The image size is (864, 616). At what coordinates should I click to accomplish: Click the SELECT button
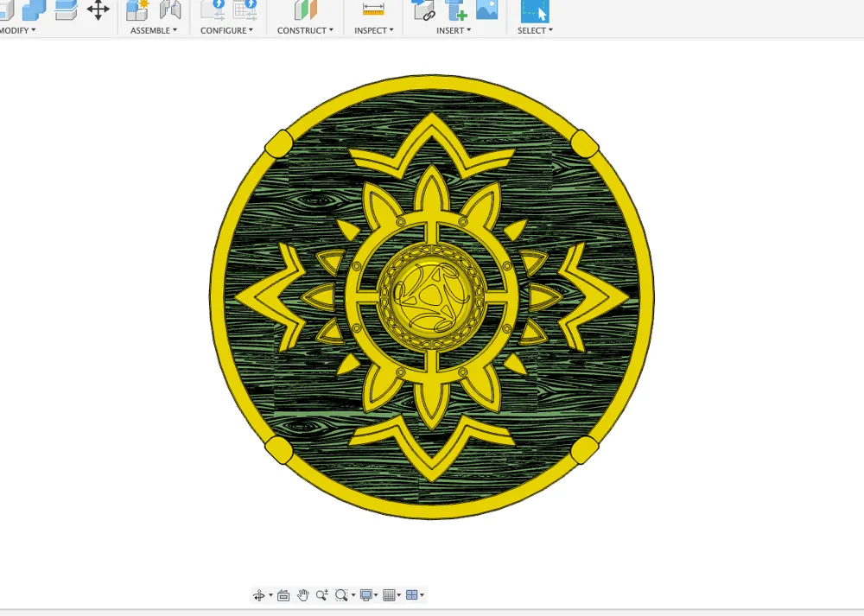pyautogui.click(x=532, y=30)
